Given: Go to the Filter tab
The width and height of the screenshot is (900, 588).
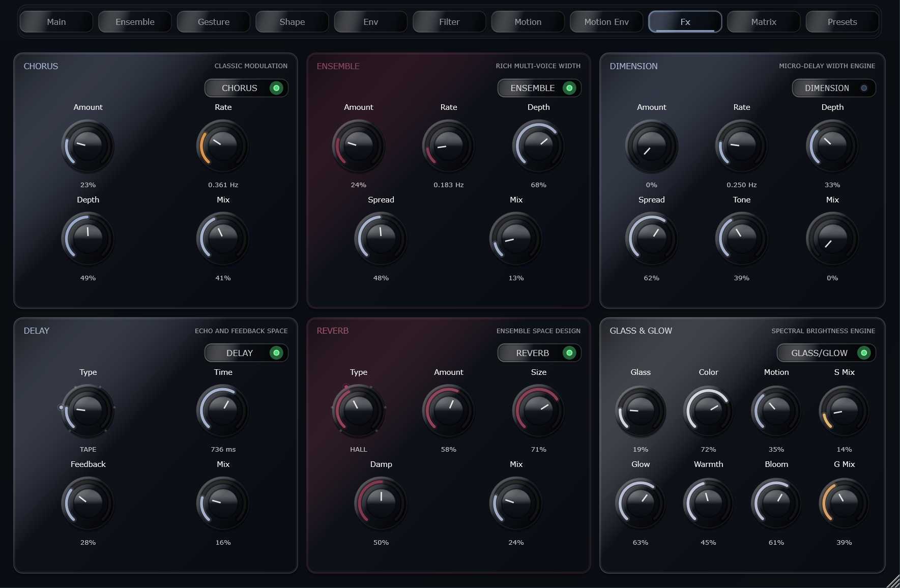Looking at the screenshot, I should click(449, 22).
